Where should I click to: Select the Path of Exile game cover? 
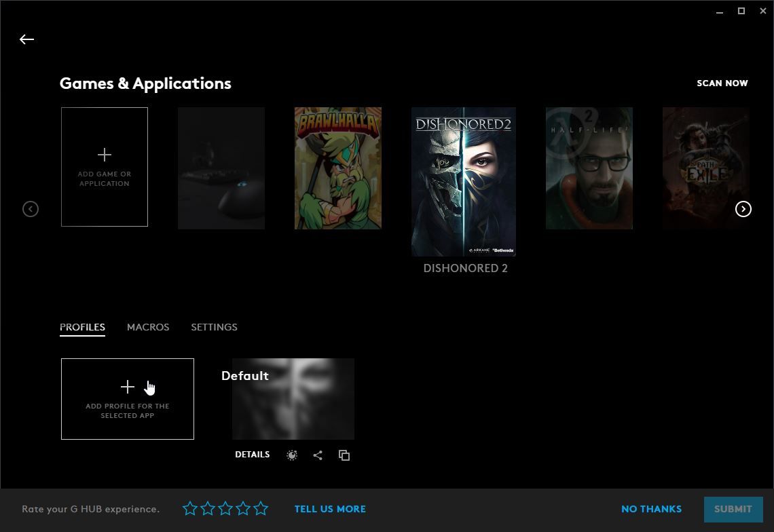pos(706,168)
